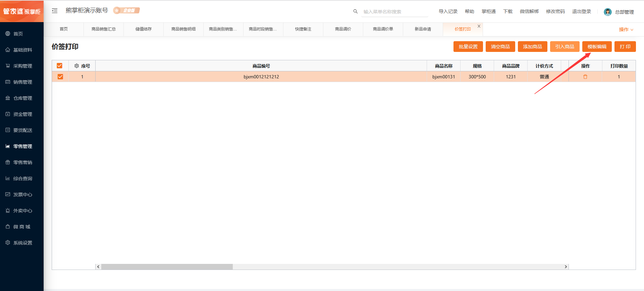Toggle the select-all header checkbox
The height and width of the screenshot is (291, 644).
(x=60, y=66)
